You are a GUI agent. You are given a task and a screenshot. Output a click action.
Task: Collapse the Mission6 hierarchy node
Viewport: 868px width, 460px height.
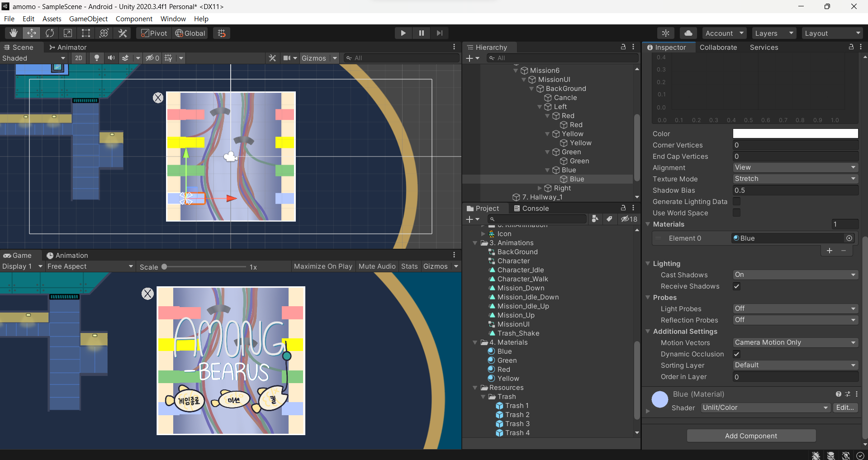[x=516, y=71]
